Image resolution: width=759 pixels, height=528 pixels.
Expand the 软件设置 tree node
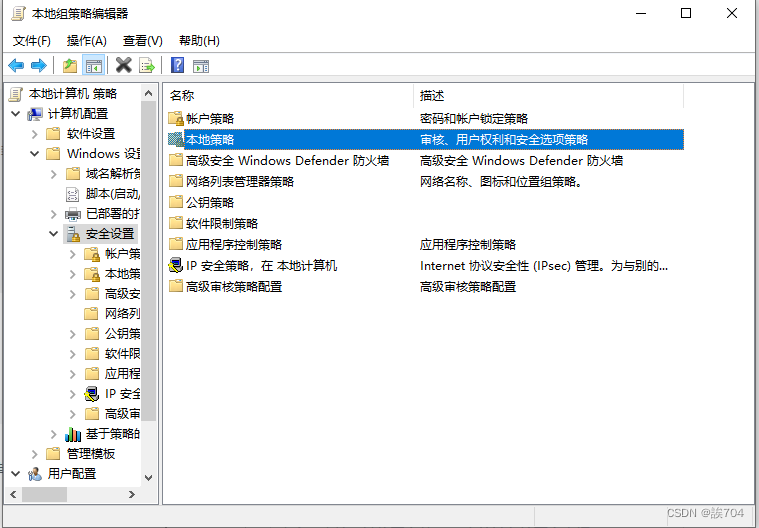click(35, 134)
